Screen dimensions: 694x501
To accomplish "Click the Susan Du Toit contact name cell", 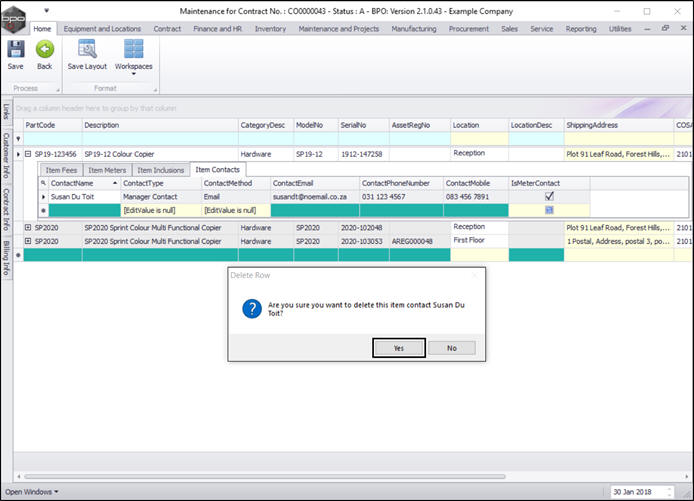I will [84, 197].
